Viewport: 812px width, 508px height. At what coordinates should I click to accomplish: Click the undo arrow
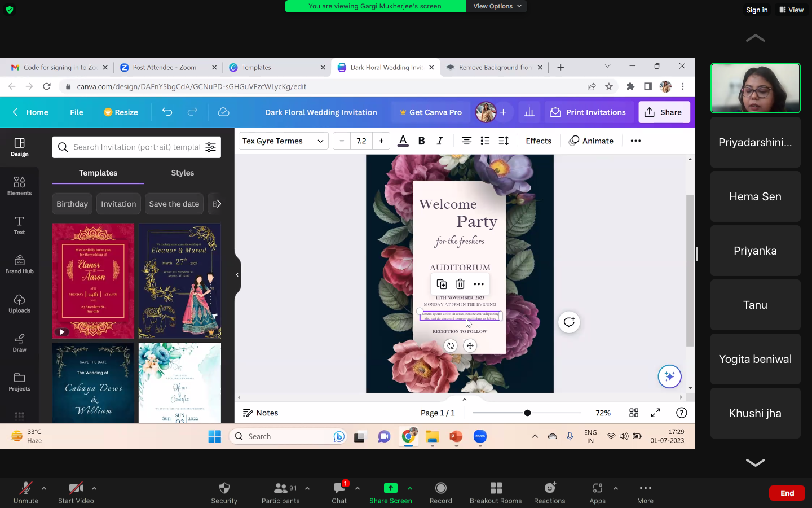coord(167,112)
